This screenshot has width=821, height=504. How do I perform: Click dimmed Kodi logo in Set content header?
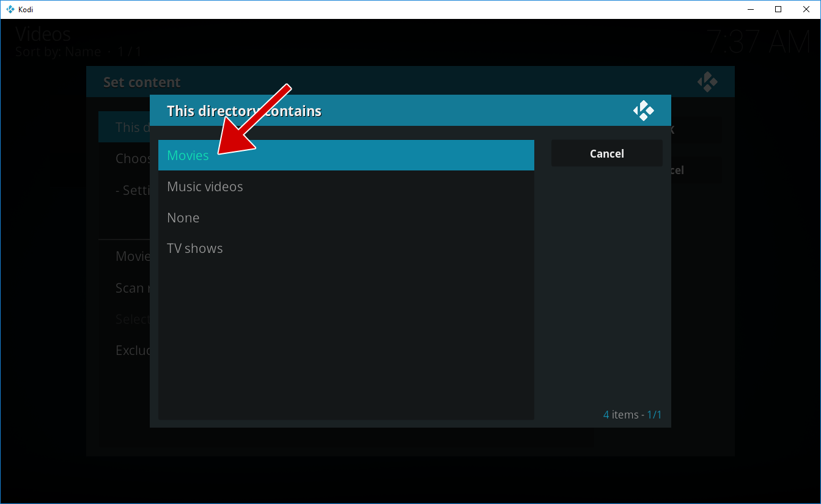(x=707, y=82)
